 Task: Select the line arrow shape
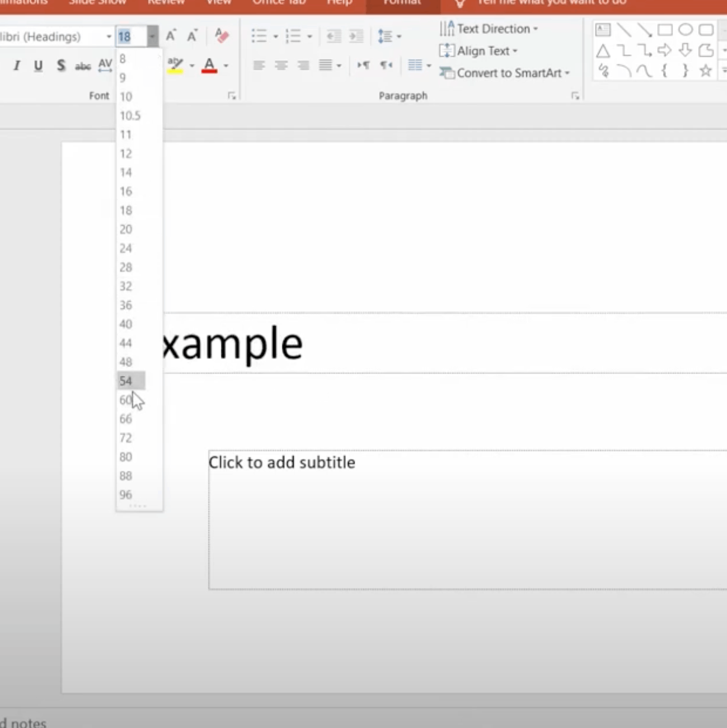point(644,30)
